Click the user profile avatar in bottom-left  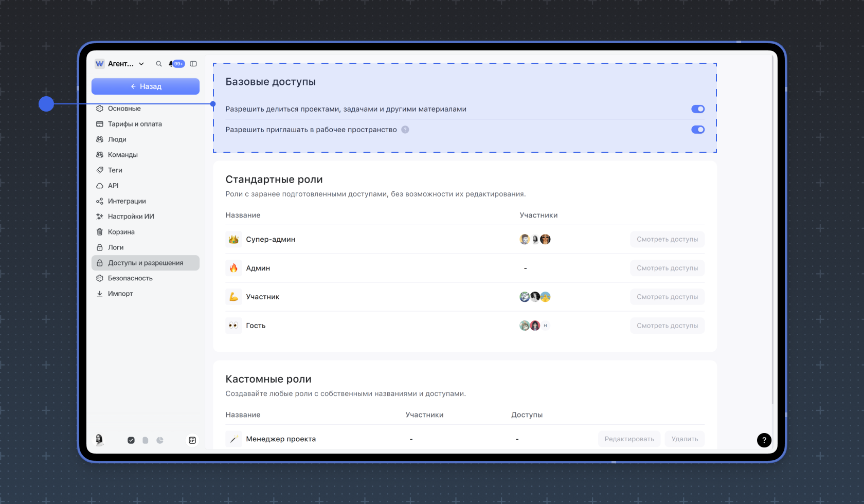tap(99, 440)
